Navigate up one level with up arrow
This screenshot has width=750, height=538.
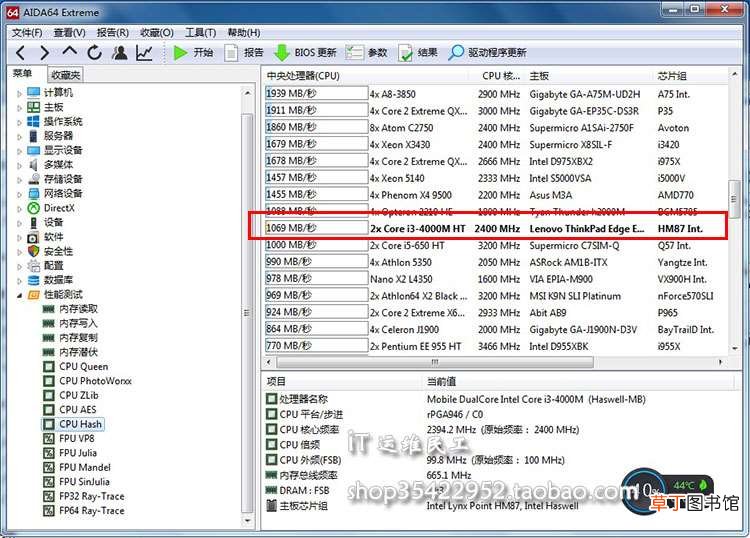tap(69, 51)
